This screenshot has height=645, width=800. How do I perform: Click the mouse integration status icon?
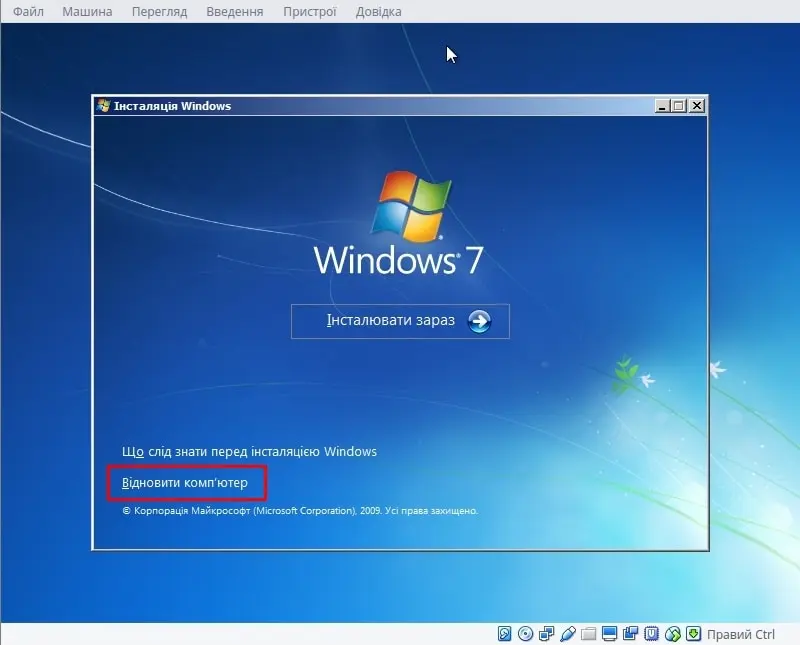[x=672, y=634]
